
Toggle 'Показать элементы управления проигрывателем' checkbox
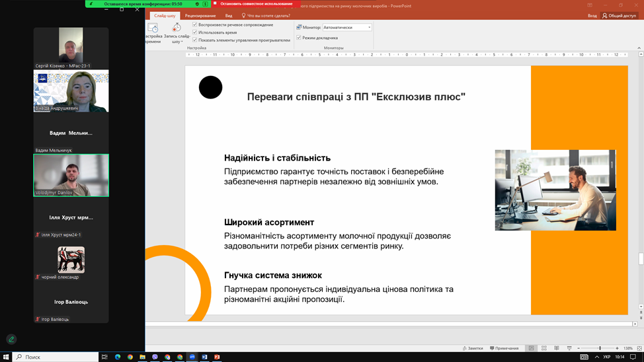pos(195,40)
